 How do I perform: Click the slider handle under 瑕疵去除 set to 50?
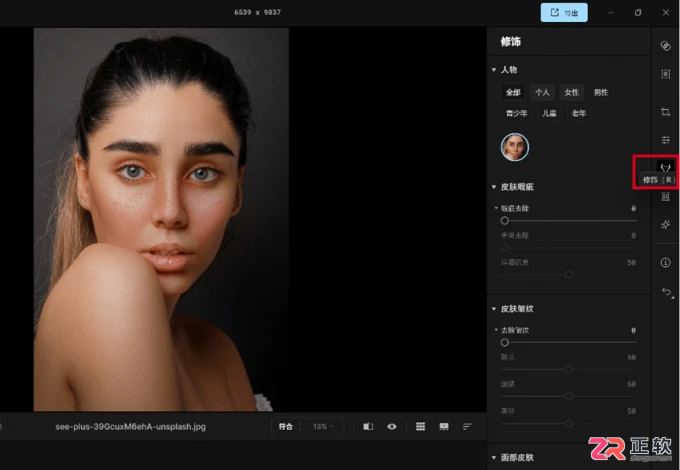coord(569,274)
